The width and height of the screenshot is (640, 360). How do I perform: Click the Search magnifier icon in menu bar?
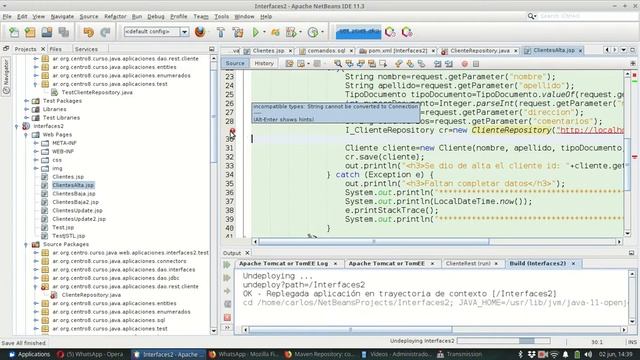tap(531, 16)
